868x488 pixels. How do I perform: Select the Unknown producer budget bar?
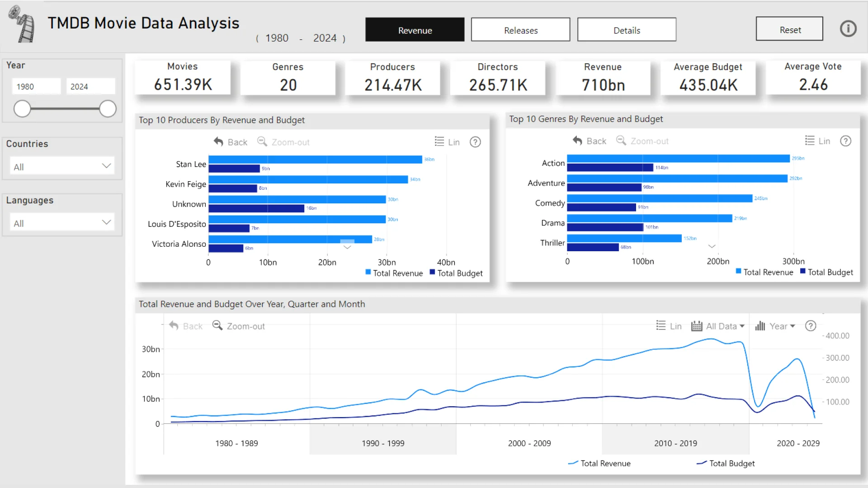(256, 208)
